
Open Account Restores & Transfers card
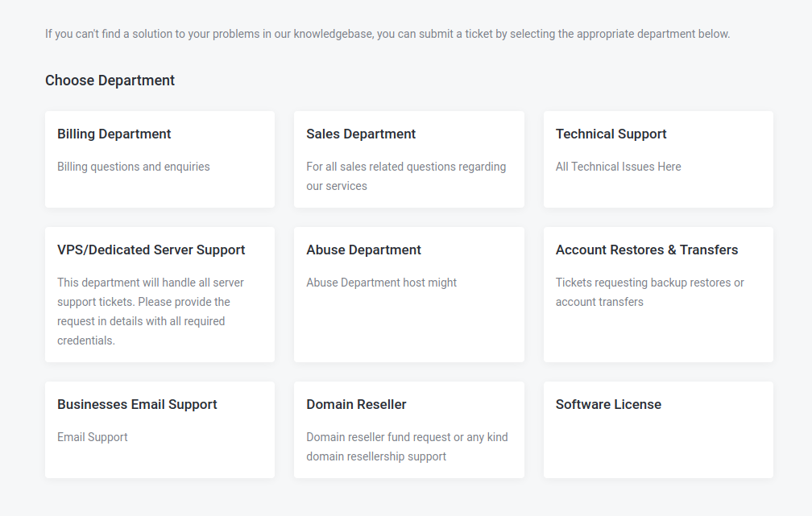(658, 295)
